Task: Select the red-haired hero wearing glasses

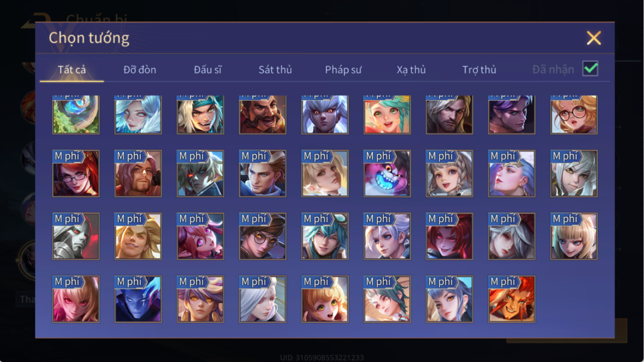Action: 76,173
